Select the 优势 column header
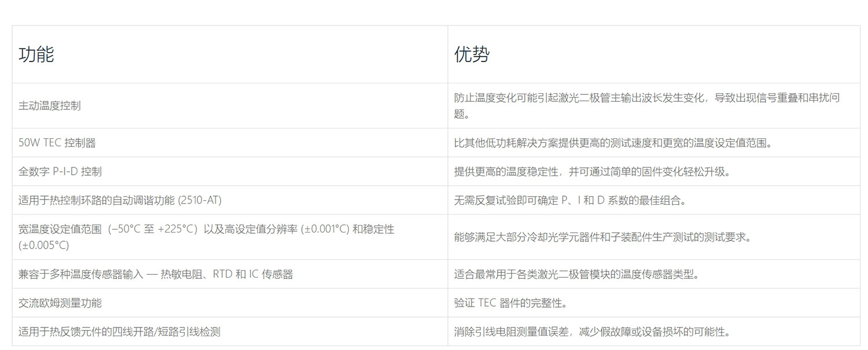 pos(653,54)
